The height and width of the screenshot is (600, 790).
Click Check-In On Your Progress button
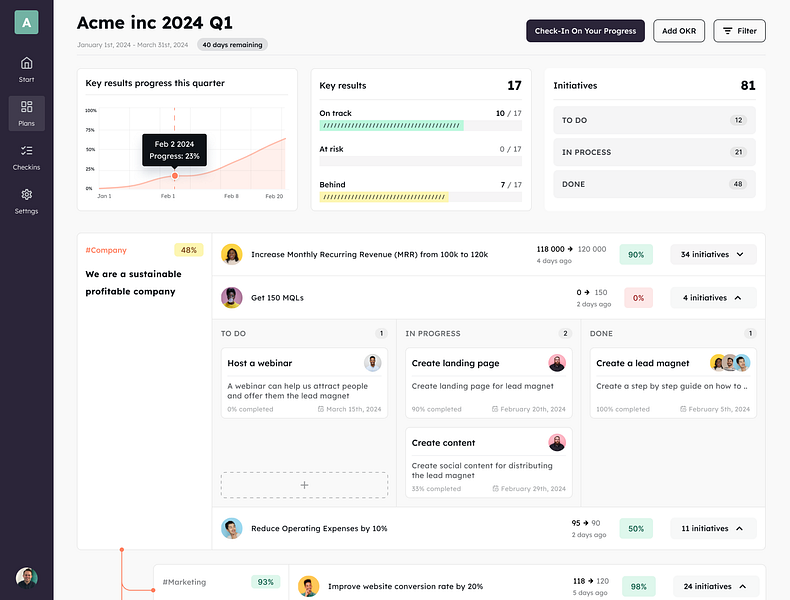[x=585, y=31]
